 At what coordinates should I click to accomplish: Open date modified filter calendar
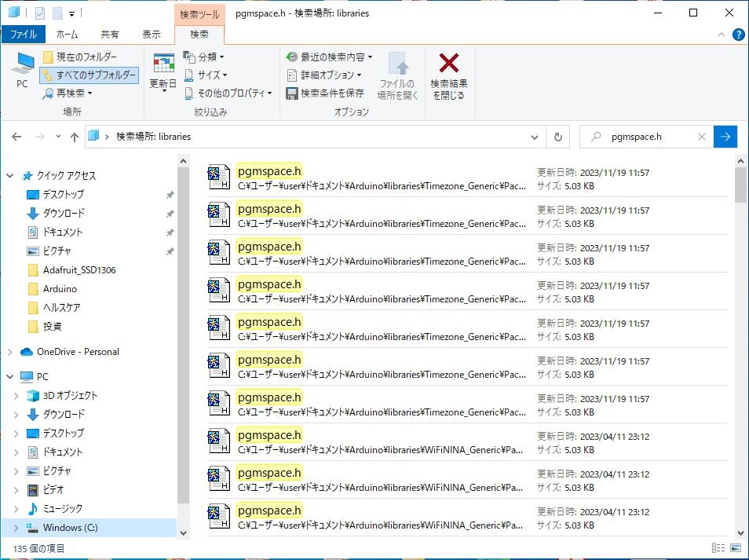163,71
